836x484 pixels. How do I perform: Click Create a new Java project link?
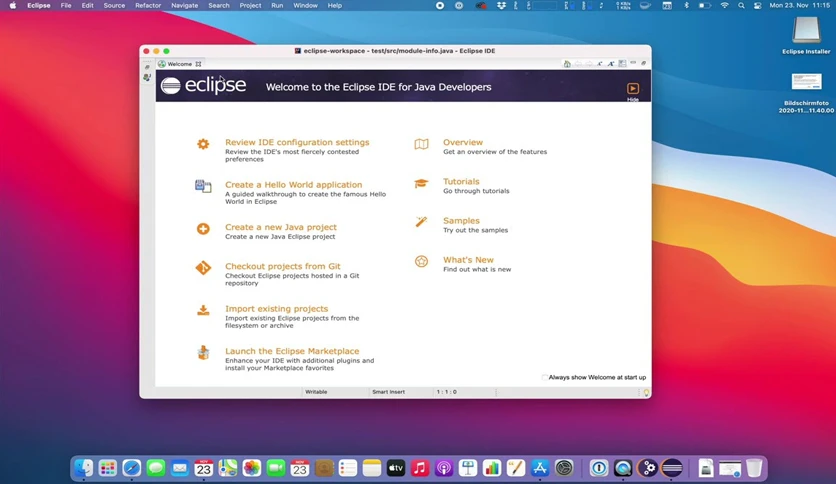[x=280, y=227]
